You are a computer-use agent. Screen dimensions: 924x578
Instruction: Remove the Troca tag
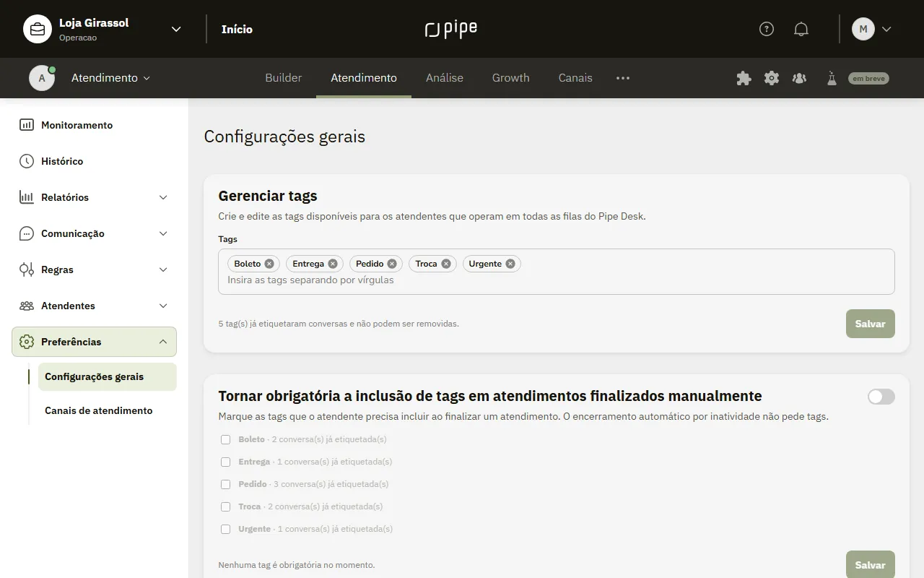pyautogui.click(x=446, y=264)
